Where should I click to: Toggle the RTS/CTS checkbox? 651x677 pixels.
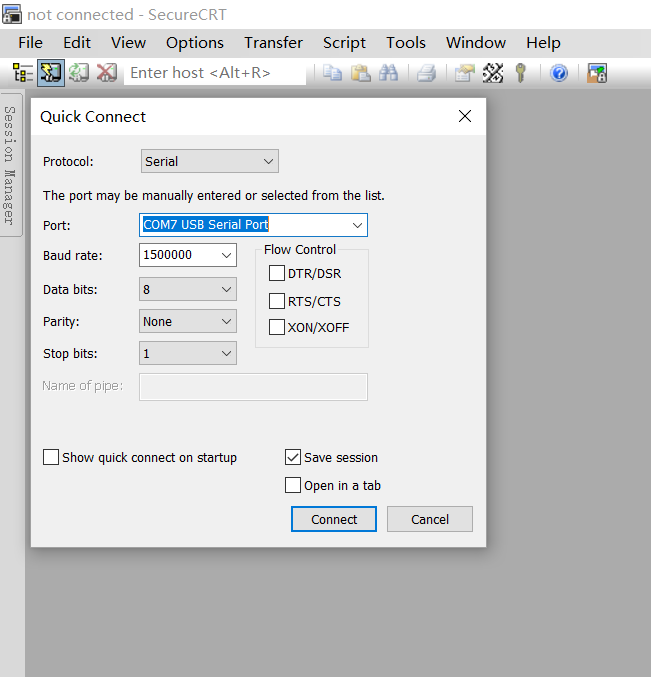pyautogui.click(x=277, y=301)
